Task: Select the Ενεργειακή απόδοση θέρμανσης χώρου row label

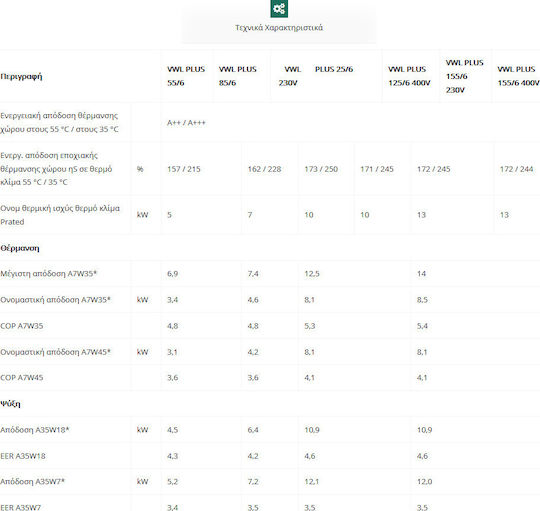Action: (x=59, y=122)
